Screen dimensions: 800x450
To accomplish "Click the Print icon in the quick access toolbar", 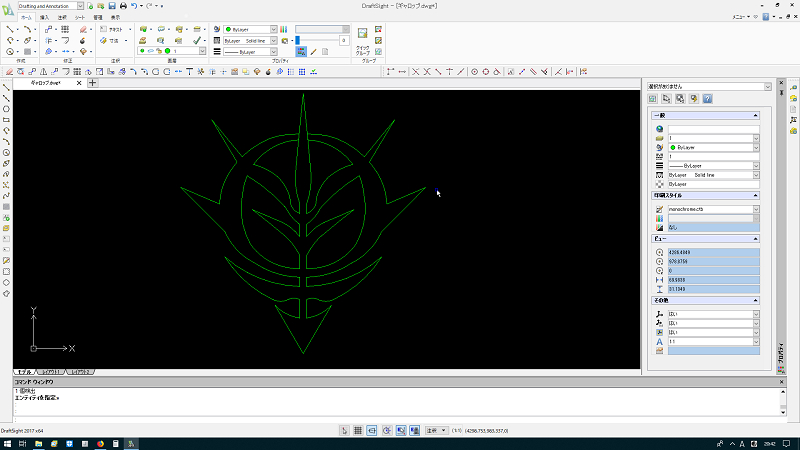I will point(123,6).
